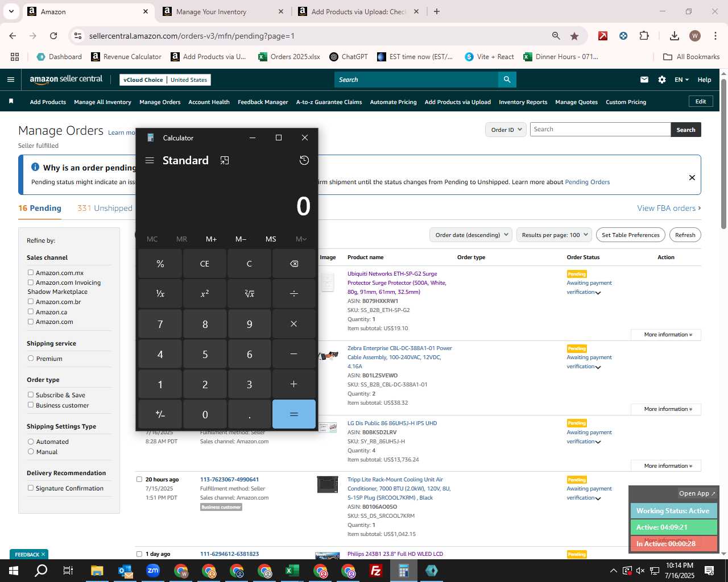This screenshot has height=582, width=728.
Task: Open View FBA orders link
Action: coord(669,208)
